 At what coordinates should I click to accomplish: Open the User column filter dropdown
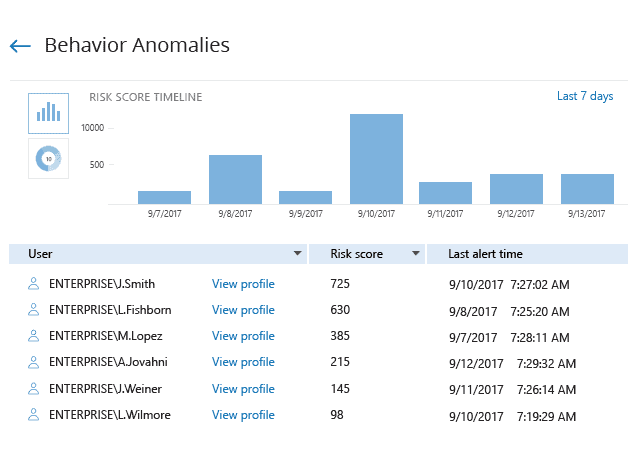click(297, 254)
